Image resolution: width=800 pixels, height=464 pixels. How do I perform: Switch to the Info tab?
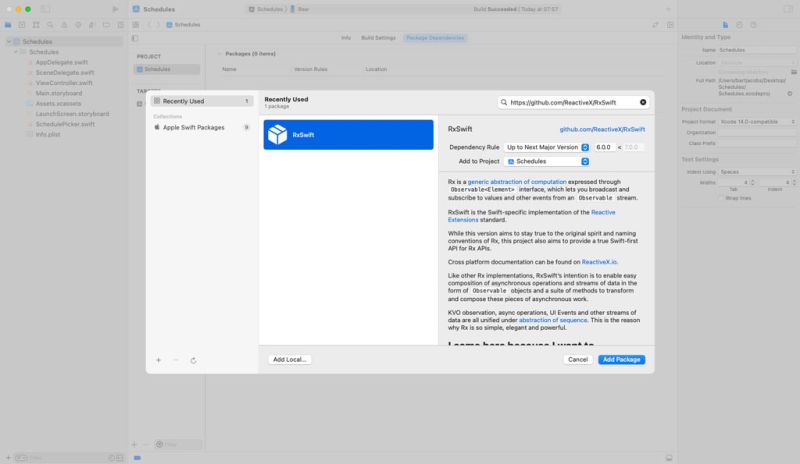(346, 38)
